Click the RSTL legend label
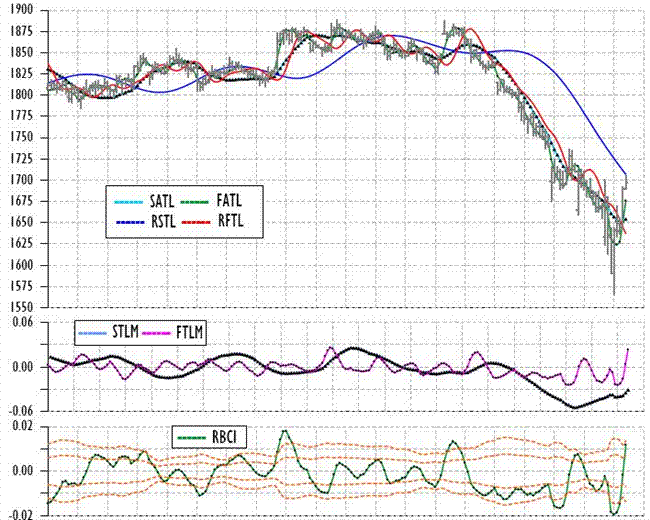Screen dimensions: 650x520 (163, 221)
